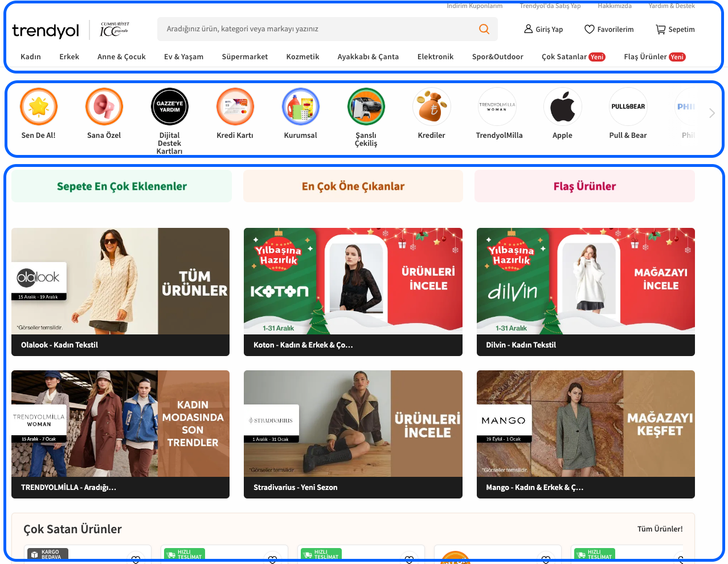
Task: Click the Philips brand icon
Action: pos(685,107)
